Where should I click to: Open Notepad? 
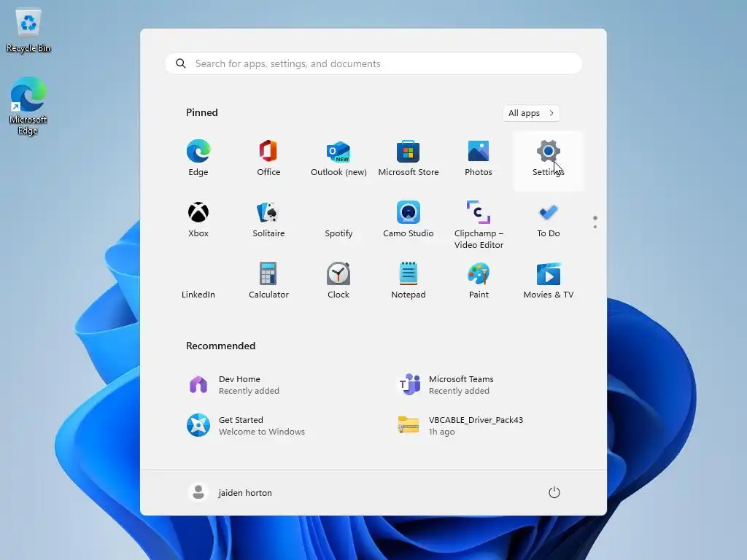(409, 282)
